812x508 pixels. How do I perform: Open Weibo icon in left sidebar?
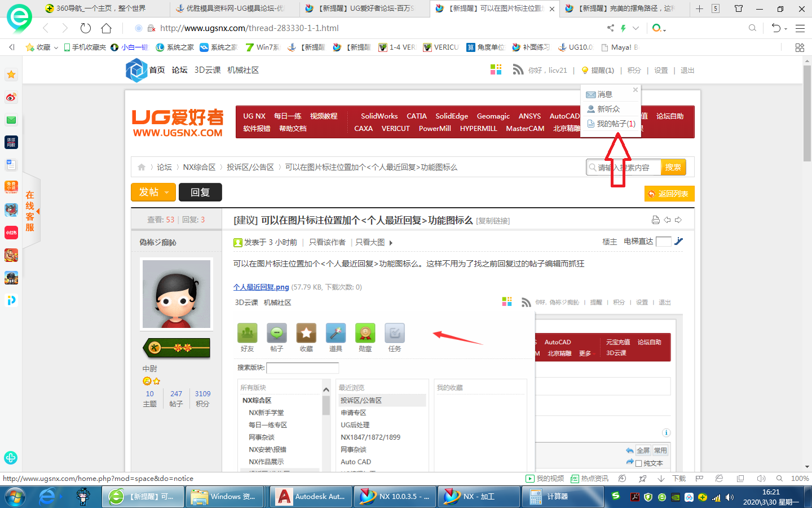pos(11,97)
